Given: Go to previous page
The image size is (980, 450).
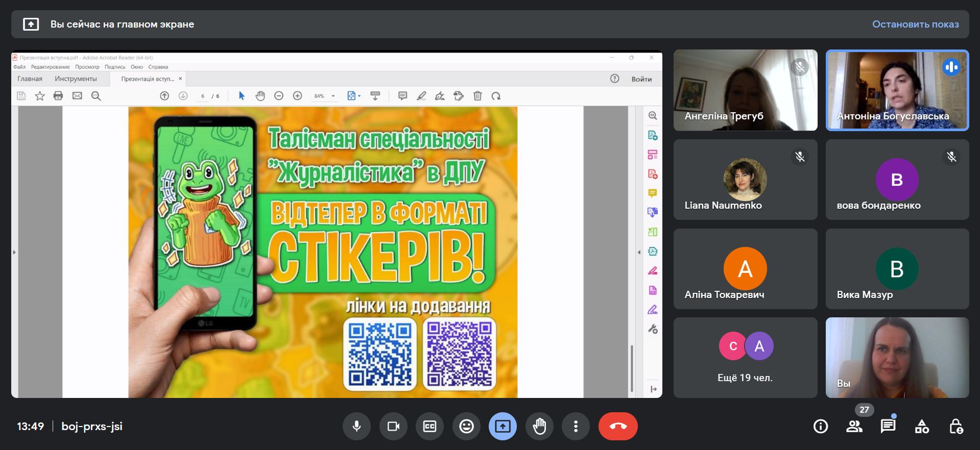Looking at the screenshot, I should tap(164, 96).
